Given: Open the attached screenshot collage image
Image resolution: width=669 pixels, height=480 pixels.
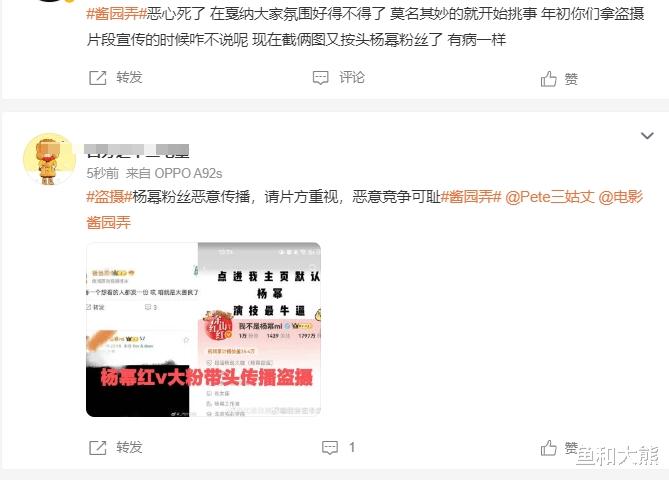Looking at the screenshot, I should [204, 329].
